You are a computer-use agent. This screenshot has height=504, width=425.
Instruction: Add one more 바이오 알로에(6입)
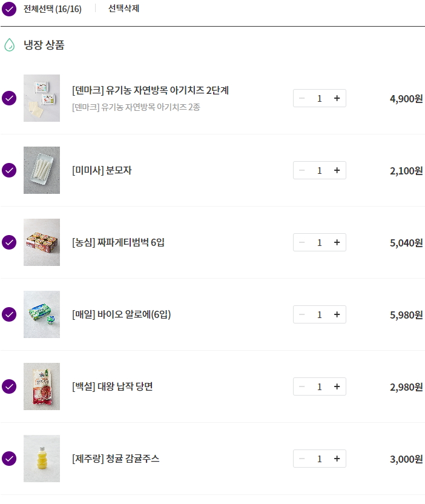(337, 314)
